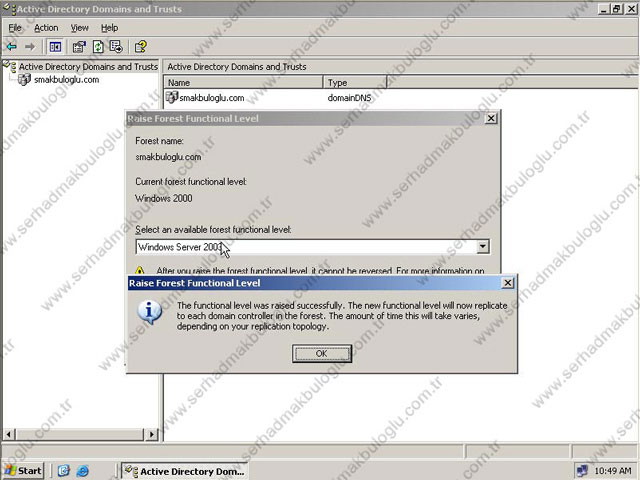Click the network system tray icon
The width and height of the screenshot is (640, 480).
(x=582, y=471)
